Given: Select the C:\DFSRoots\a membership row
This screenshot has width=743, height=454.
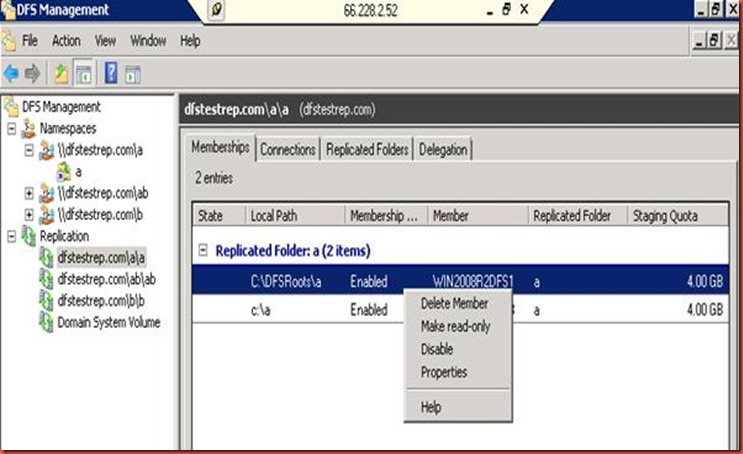Looking at the screenshot, I should 460,281.
